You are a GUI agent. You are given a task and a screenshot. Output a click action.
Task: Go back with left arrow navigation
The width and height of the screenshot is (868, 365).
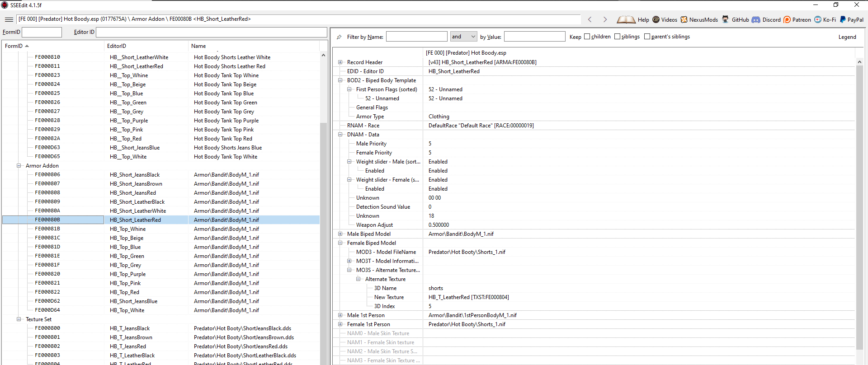coord(590,19)
